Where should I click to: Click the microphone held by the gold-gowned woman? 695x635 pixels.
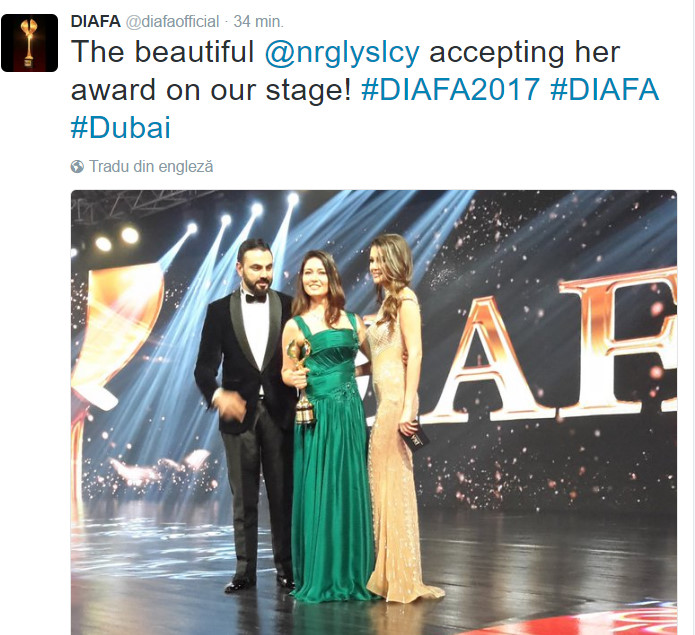pos(413,436)
